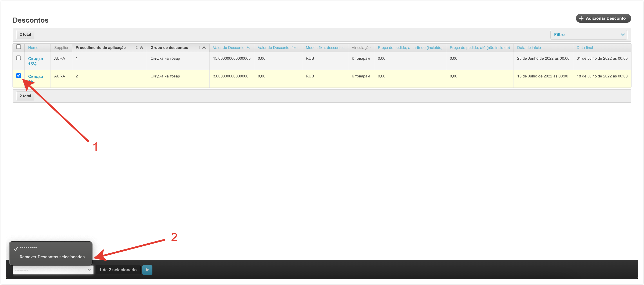The height and width of the screenshot is (285, 644).
Task: Sort by Nome column
Action: (33, 48)
